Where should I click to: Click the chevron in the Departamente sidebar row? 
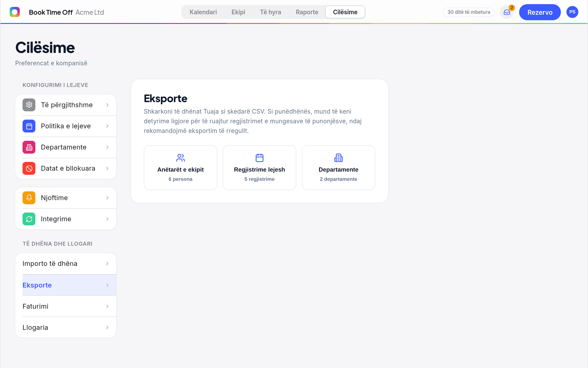click(x=107, y=147)
